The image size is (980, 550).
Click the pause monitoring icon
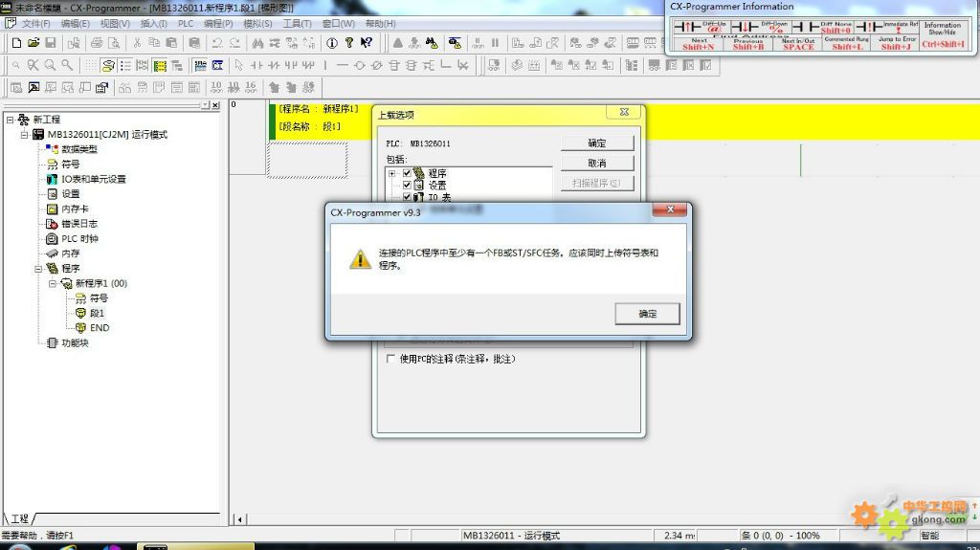(495, 42)
